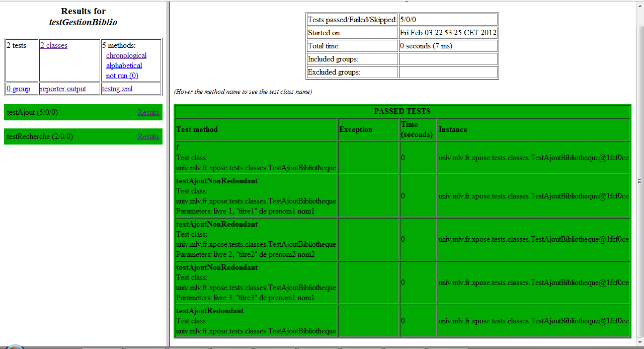Open Results link for testAjout

pos(148,112)
